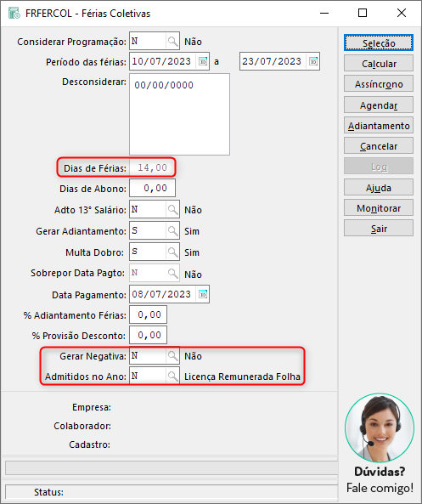This screenshot has width=422, height=504.
Task: Click the Monitorar button
Action: pos(379,208)
